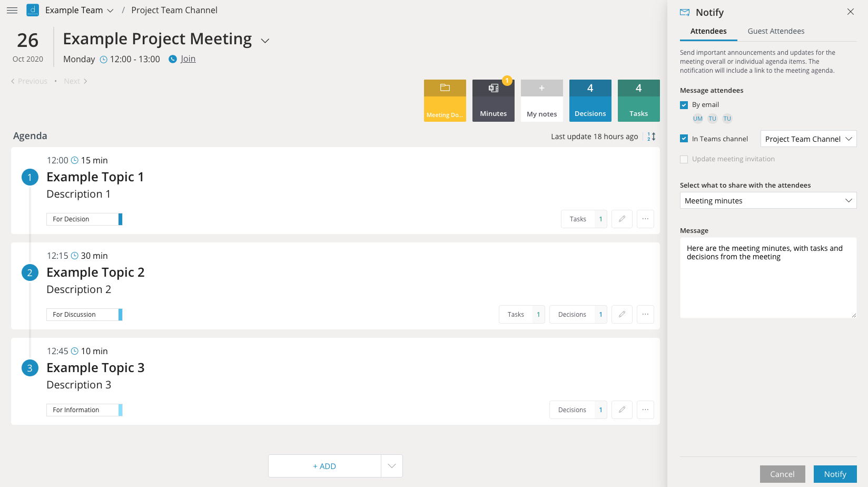Image resolution: width=868 pixels, height=487 pixels.
Task: Check the Update meeting invitation box
Action: coord(684,159)
